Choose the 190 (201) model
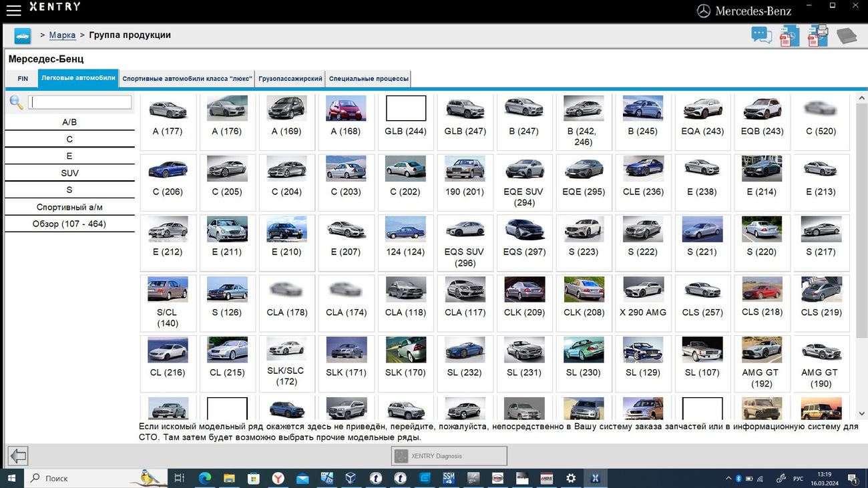868x488 pixels. (465, 182)
